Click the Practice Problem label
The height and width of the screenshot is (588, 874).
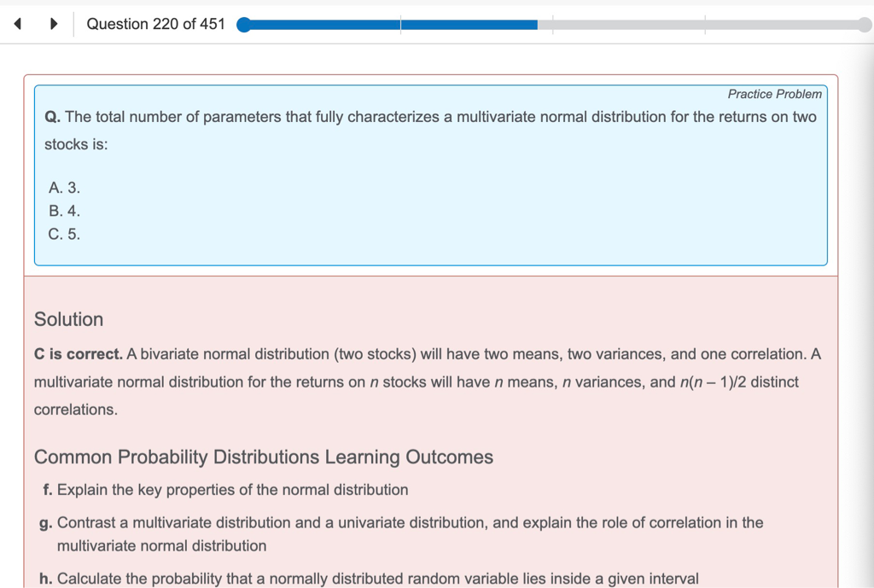(x=774, y=94)
